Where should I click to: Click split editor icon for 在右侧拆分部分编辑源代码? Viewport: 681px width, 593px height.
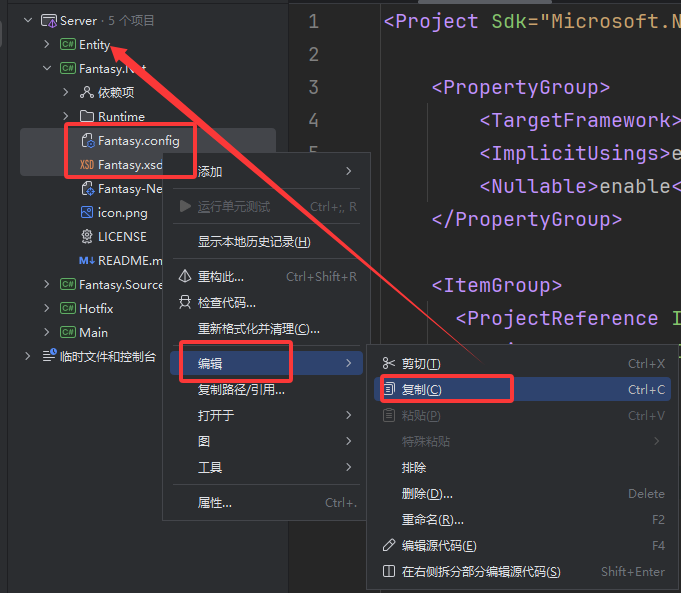(389, 572)
